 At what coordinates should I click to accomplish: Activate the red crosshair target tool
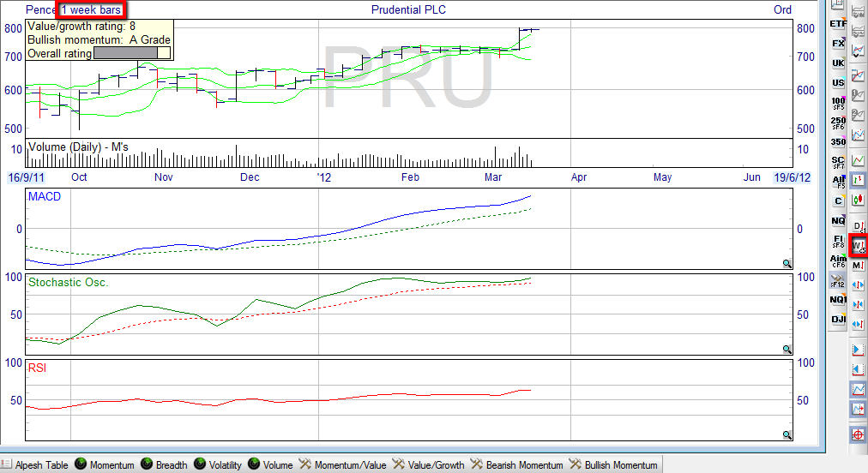click(858, 434)
